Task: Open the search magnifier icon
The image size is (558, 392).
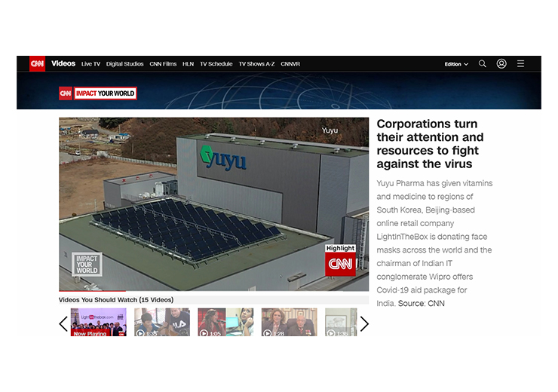Action: (483, 64)
